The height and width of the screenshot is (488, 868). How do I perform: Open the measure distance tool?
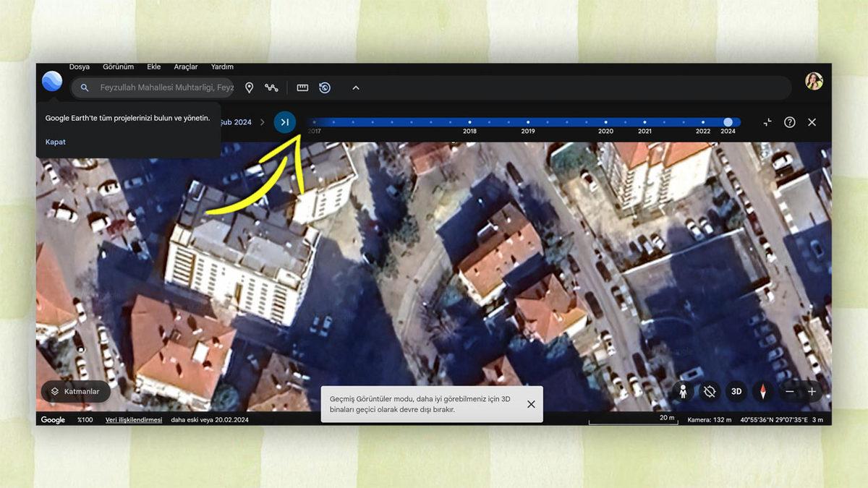(302, 87)
